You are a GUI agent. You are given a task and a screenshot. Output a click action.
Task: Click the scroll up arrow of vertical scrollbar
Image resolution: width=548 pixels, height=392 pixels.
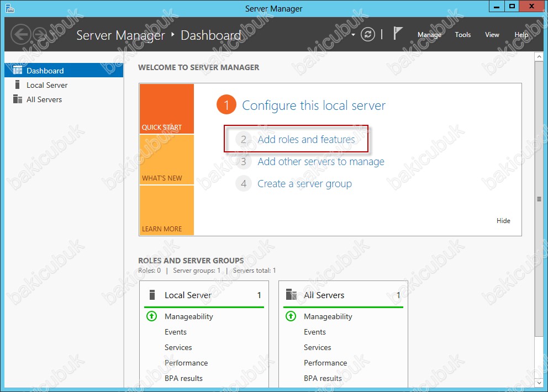pyautogui.click(x=539, y=57)
